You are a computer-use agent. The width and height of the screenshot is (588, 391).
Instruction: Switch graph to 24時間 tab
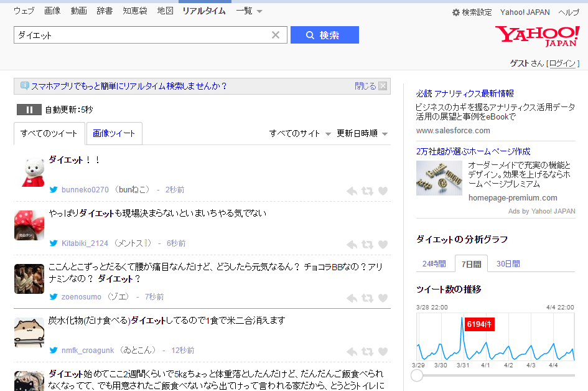[434, 264]
